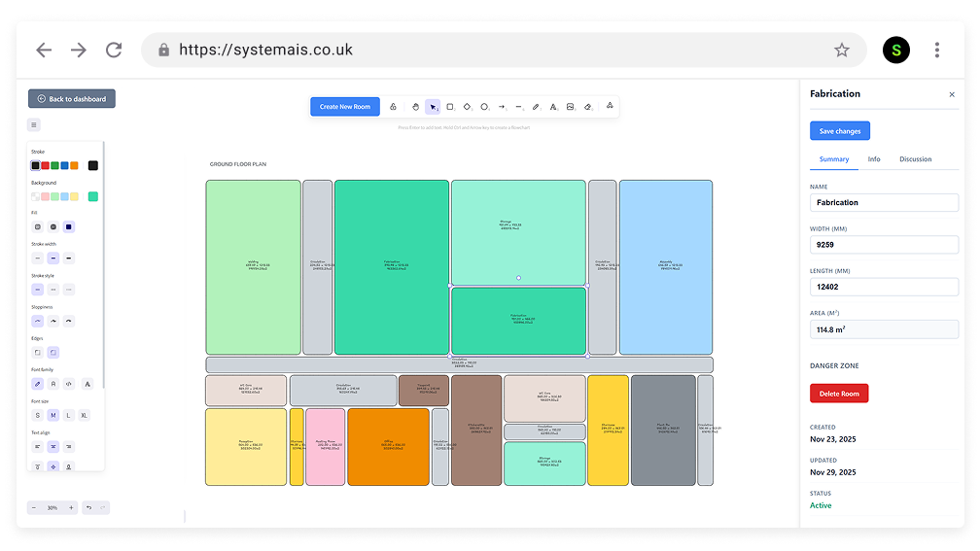The height and width of the screenshot is (551, 980).
Task: Align text right
Action: pyautogui.click(x=69, y=447)
